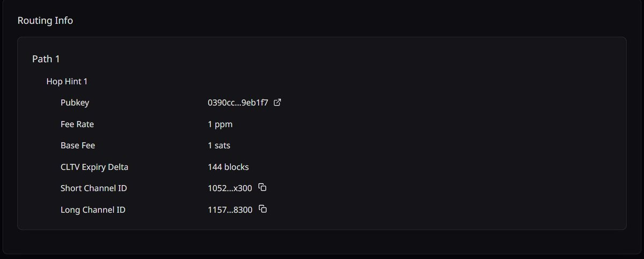Click the truncated pubkey 0390cc...9eb1f7
This screenshot has width=644, height=259.
tap(238, 103)
